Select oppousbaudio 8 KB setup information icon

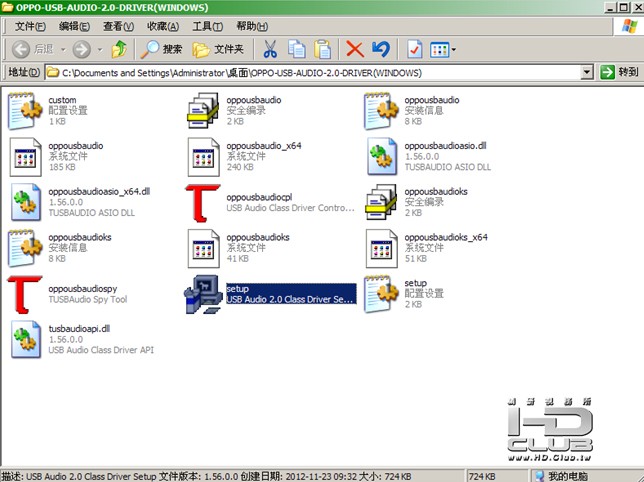(381, 111)
